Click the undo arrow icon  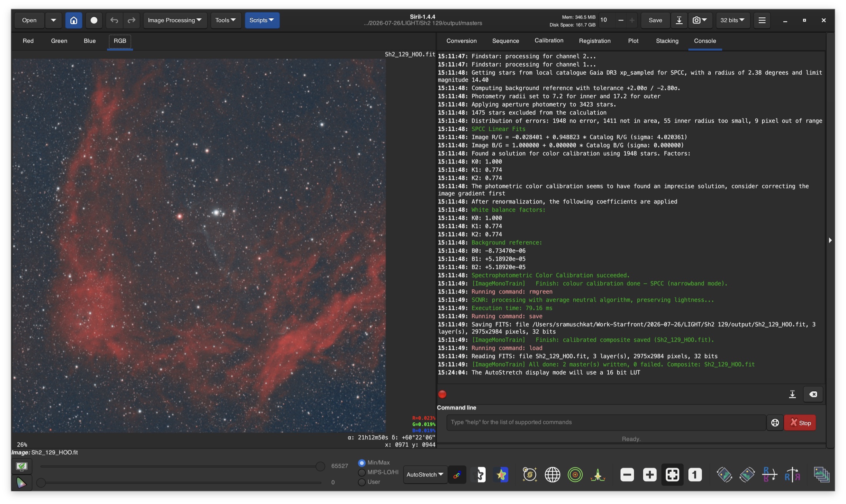114,20
